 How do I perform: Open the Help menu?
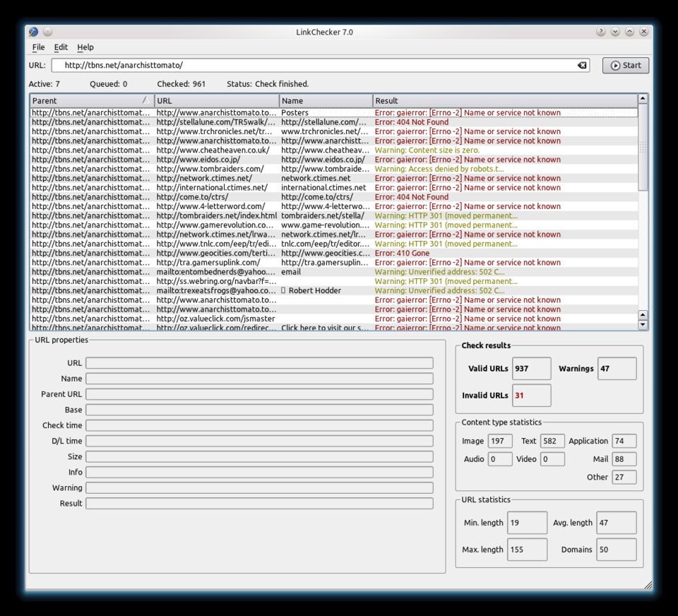pyautogui.click(x=85, y=47)
